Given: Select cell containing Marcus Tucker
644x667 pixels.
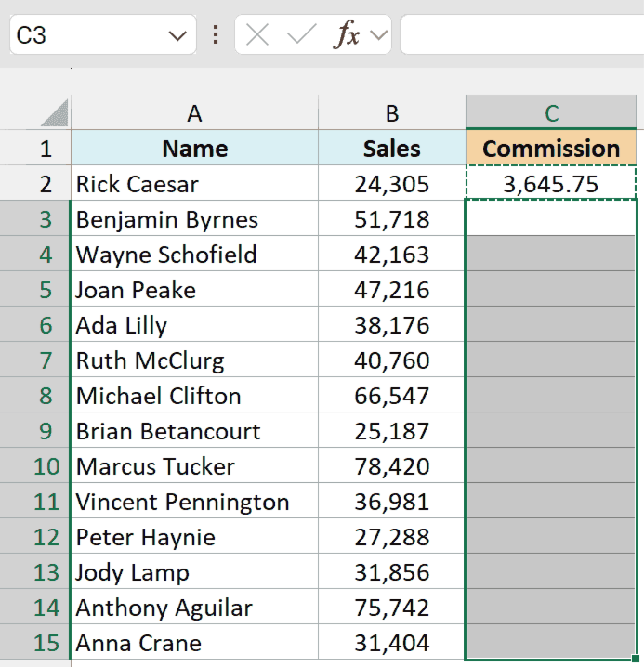Looking at the screenshot, I should (194, 465).
